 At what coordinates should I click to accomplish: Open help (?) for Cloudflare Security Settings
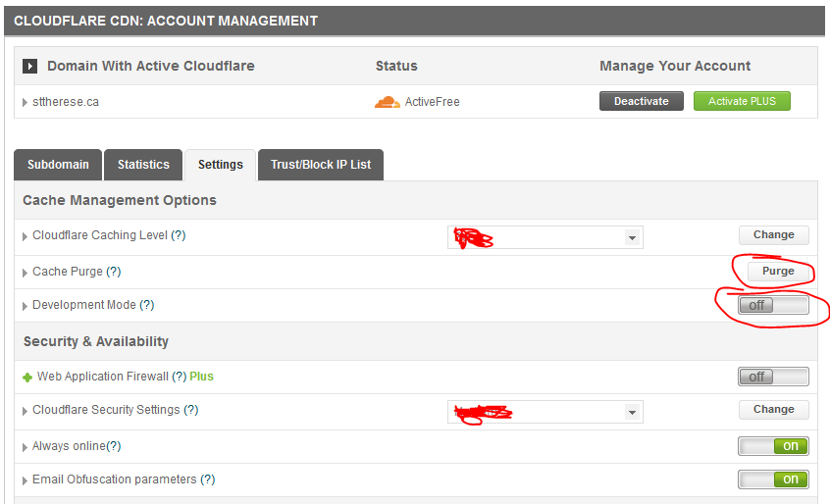click(191, 410)
